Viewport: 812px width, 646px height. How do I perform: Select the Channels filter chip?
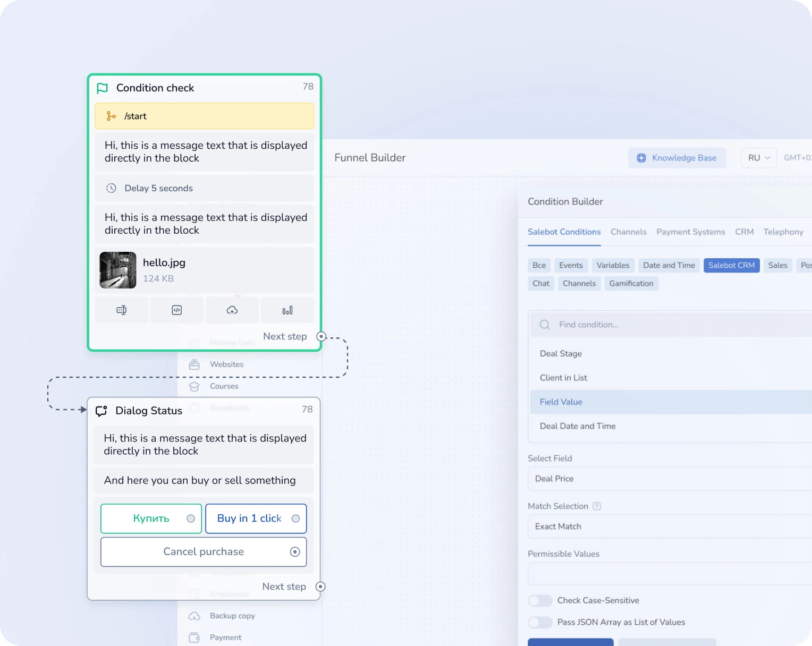tap(579, 283)
